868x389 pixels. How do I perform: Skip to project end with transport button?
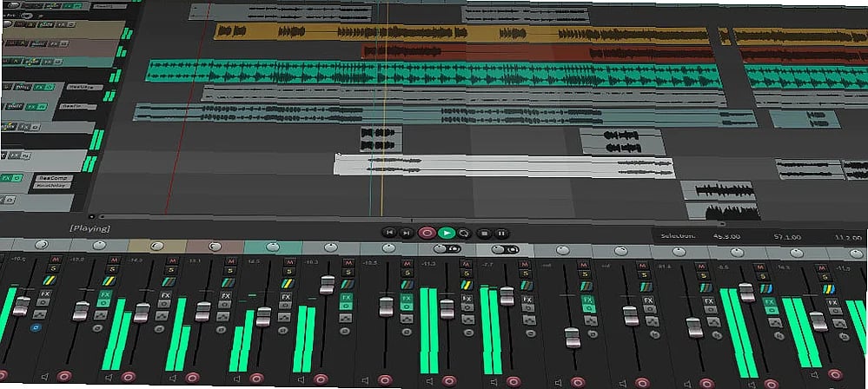tap(407, 233)
